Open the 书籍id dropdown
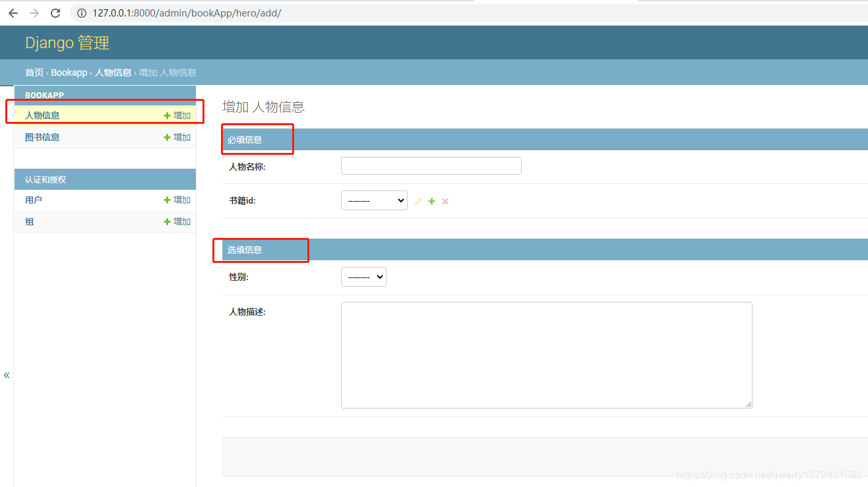868x487 pixels. tap(374, 200)
